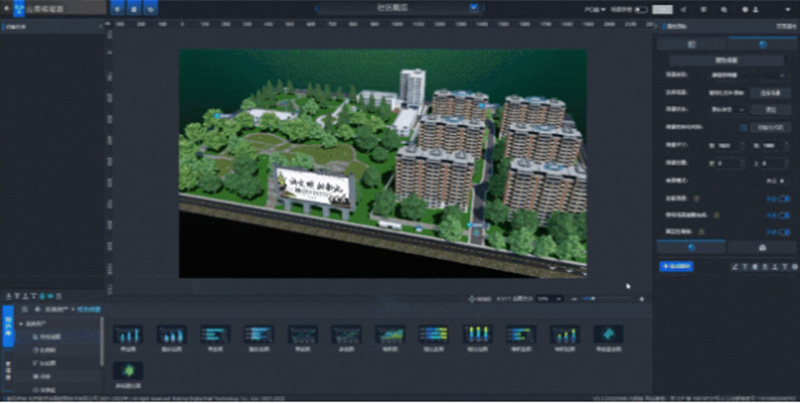Viewport: 800px width, 403px height.
Task: Open the PC device dropdown in top bar
Action: pos(593,9)
